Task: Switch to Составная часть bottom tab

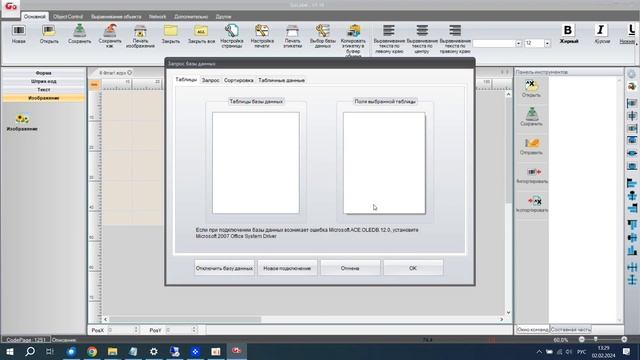Action: pyautogui.click(x=571, y=329)
